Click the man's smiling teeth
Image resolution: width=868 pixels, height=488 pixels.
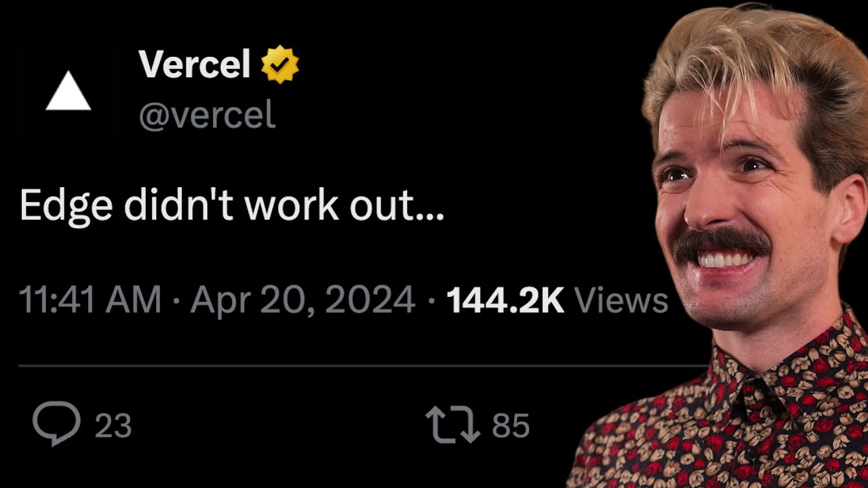pyautogui.click(x=724, y=260)
